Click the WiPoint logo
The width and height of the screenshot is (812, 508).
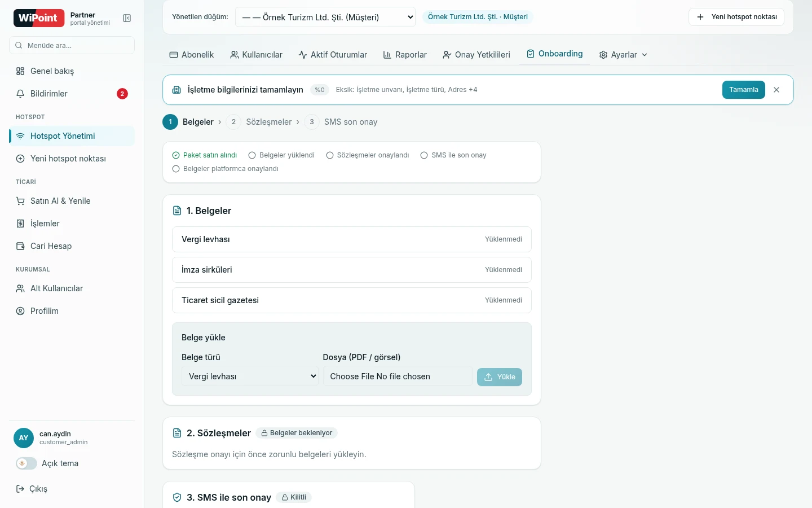click(x=39, y=18)
